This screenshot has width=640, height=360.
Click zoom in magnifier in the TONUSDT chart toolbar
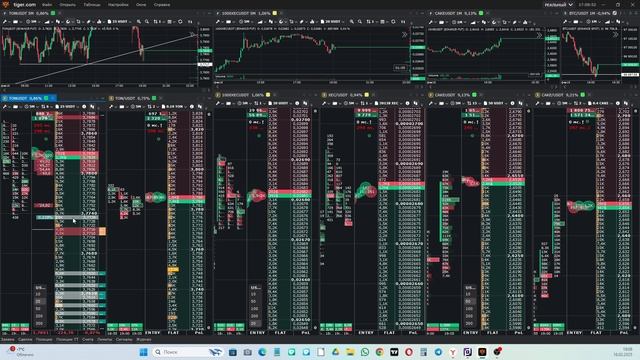(x=139, y=21)
